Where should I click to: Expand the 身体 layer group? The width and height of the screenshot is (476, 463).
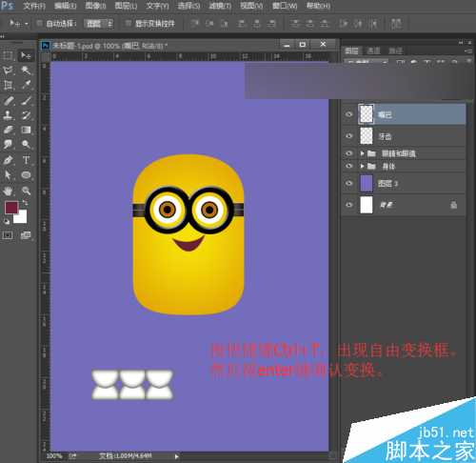point(362,166)
